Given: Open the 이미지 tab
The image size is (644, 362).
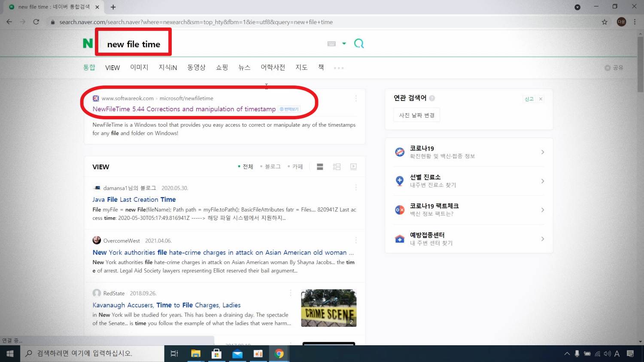Looking at the screenshot, I should pyautogui.click(x=139, y=67).
